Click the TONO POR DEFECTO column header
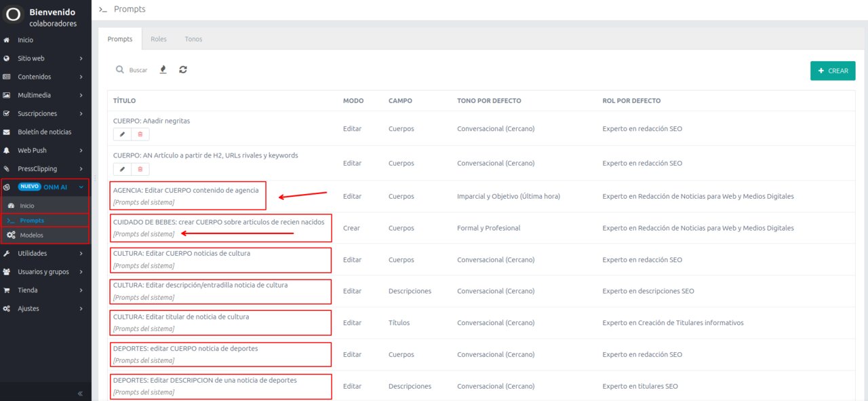Viewport: 868px width, 401px height. coord(489,100)
